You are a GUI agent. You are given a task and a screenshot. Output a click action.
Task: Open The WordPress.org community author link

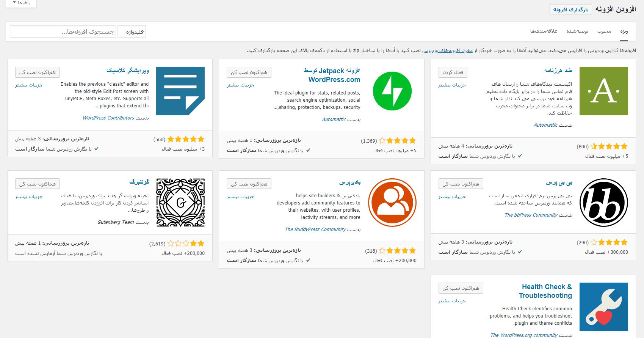[524, 335]
